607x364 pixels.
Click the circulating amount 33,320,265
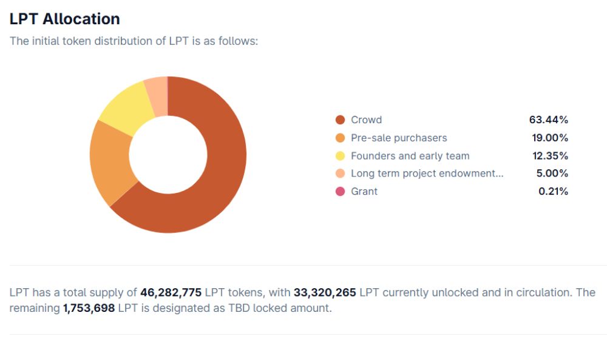pos(325,292)
